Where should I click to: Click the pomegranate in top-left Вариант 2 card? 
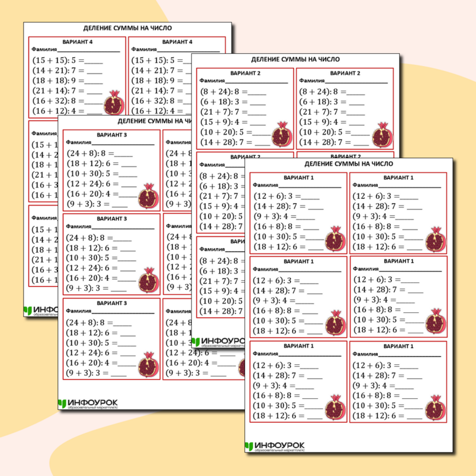[281, 135]
